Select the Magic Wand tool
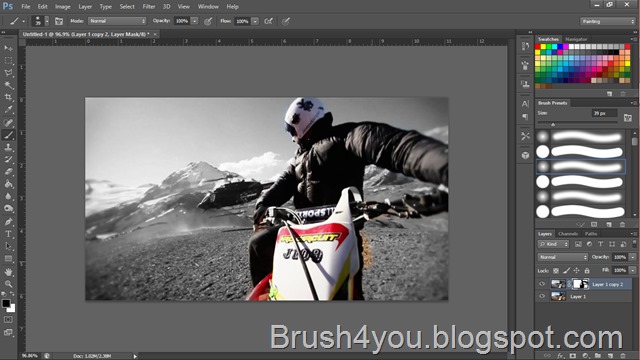 pos(8,85)
